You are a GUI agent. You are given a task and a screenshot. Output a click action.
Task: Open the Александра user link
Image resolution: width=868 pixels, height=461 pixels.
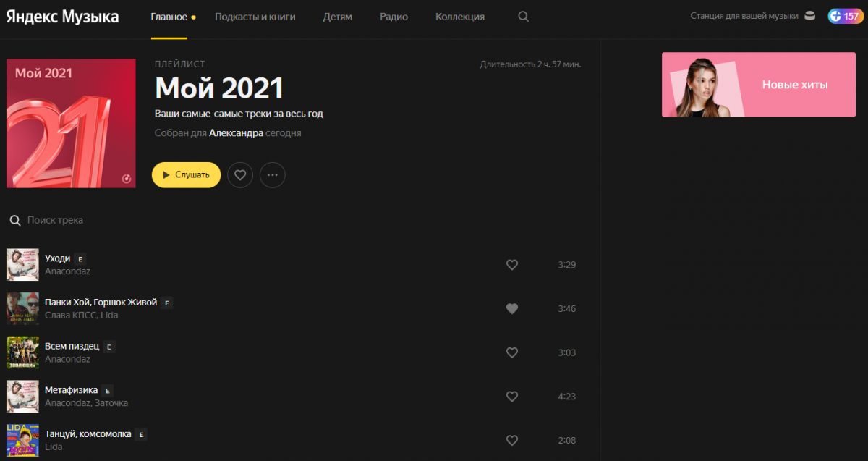coord(236,133)
